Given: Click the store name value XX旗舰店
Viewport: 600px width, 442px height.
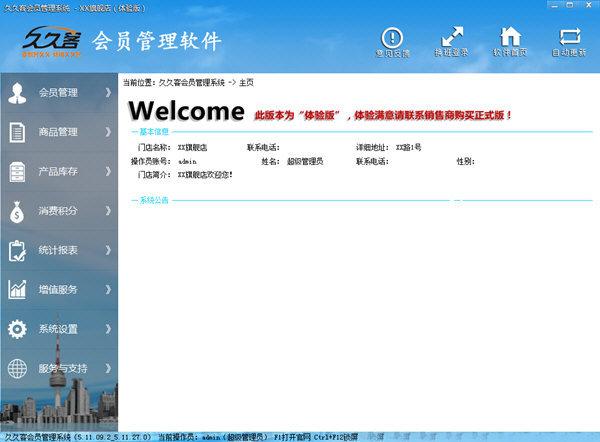Looking at the screenshot, I should point(192,147).
